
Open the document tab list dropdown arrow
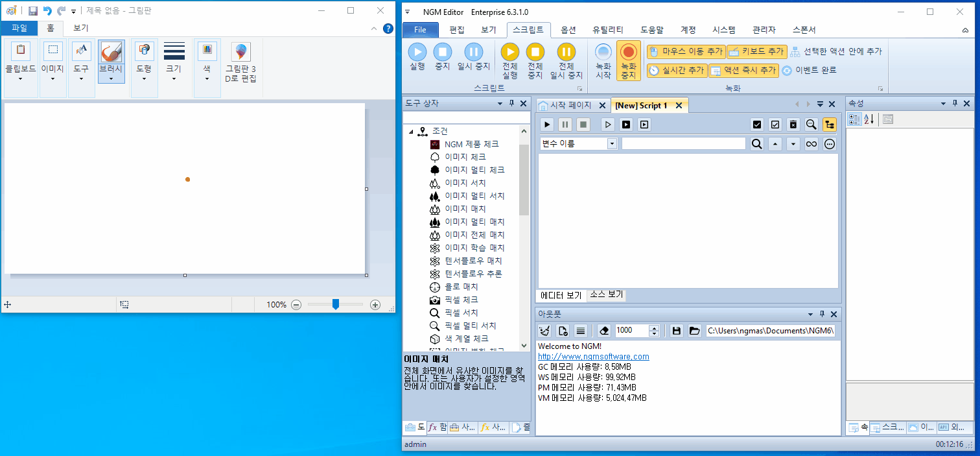[x=820, y=104]
